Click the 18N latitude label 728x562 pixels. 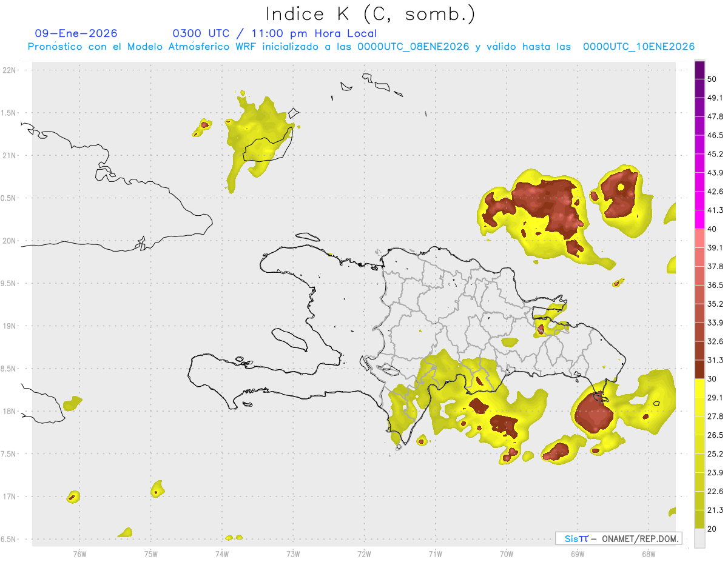pyautogui.click(x=9, y=411)
